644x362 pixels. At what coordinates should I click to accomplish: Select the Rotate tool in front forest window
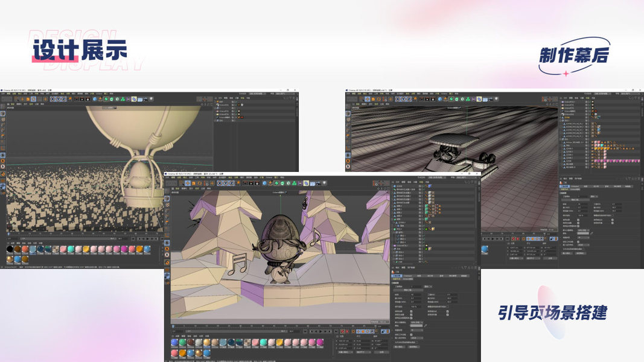click(200, 183)
